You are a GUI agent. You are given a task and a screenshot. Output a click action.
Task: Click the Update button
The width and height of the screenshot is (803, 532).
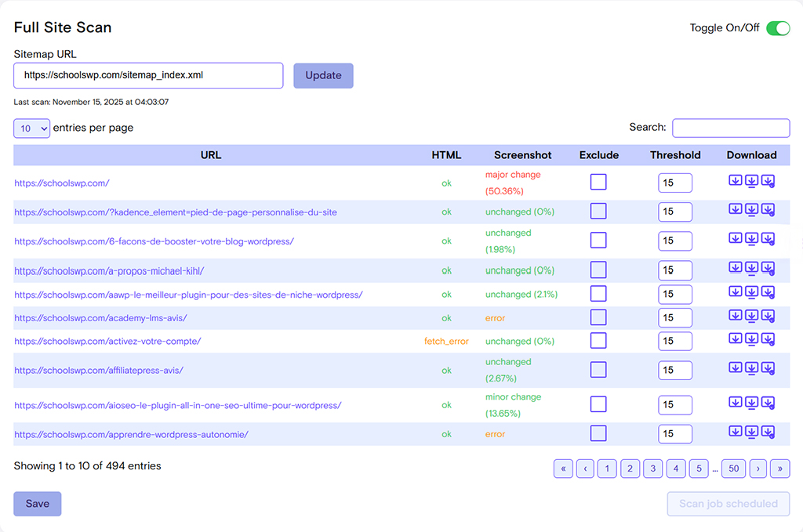pos(323,75)
